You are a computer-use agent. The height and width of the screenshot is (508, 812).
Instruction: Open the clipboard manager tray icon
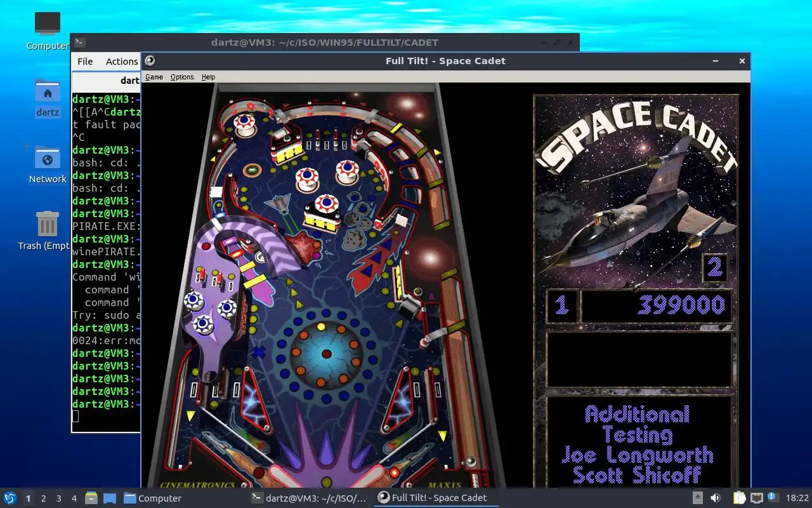(x=739, y=498)
